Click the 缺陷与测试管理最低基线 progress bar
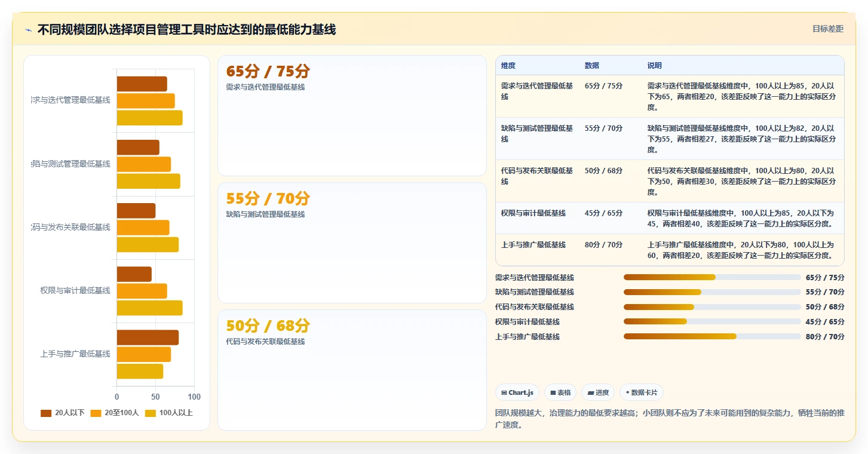 pyautogui.click(x=712, y=292)
